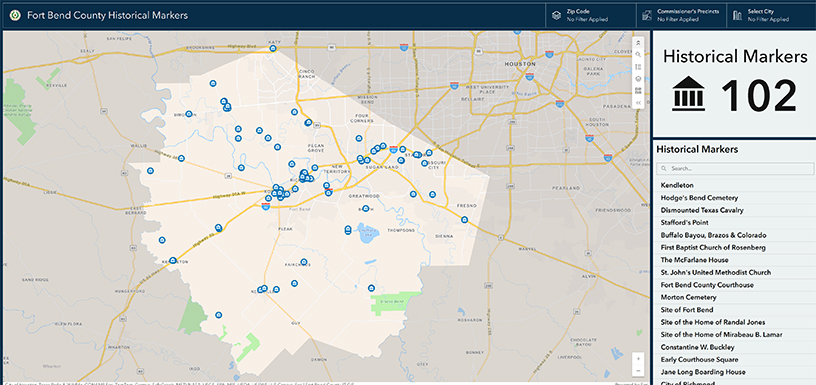Image resolution: width=816 pixels, height=385 pixels.
Task: Click the Fort Bend County Historical Markers title
Action: [x=108, y=16]
